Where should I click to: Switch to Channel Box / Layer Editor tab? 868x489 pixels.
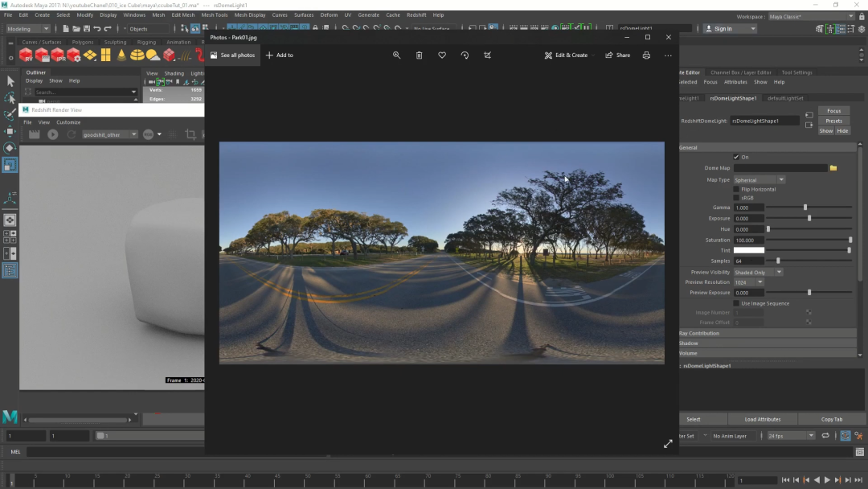[x=740, y=72]
